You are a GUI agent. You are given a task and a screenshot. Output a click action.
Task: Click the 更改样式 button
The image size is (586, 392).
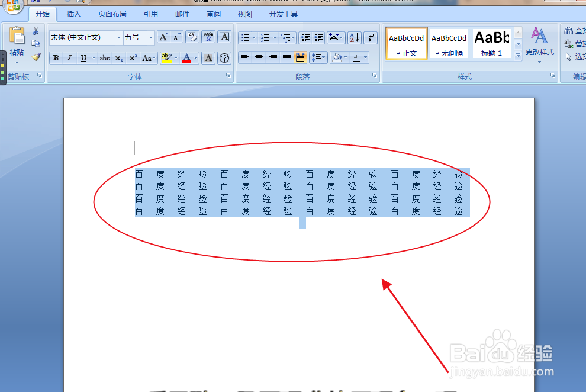(539, 44)
